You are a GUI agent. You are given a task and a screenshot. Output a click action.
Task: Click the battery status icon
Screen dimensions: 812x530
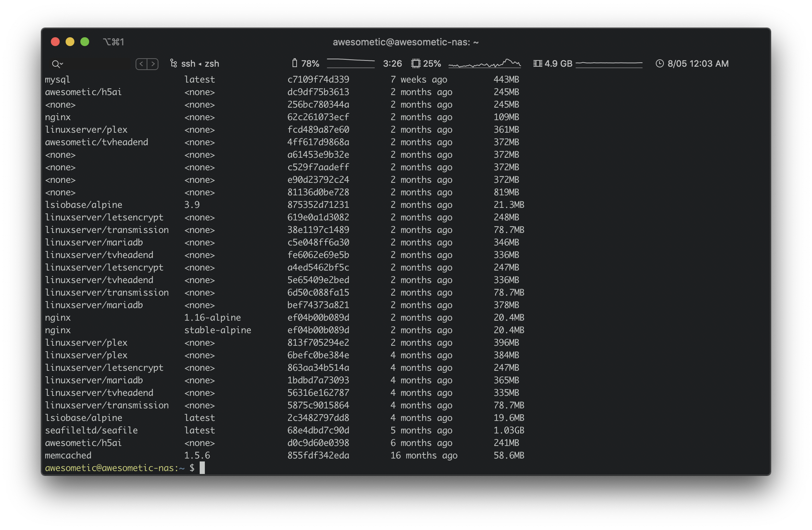(294, 63)
